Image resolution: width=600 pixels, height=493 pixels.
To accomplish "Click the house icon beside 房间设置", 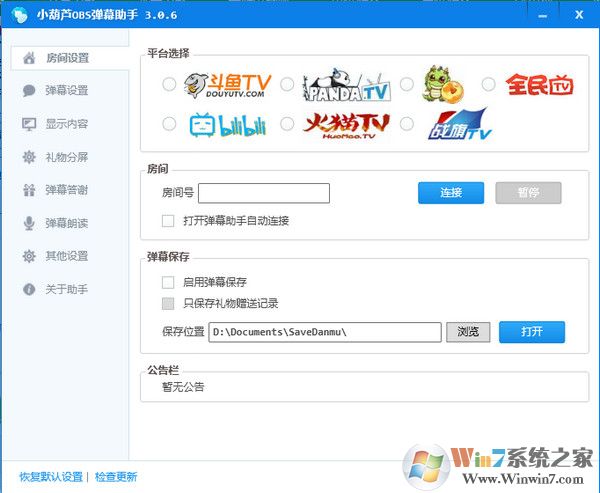I will coord(29,58).
